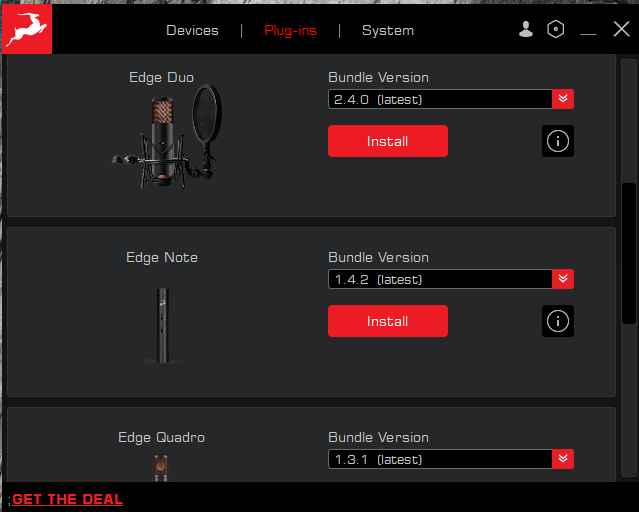Click Bundle Version label for Edge Duo
Screen dimensions: 639x512
(378, 77)
